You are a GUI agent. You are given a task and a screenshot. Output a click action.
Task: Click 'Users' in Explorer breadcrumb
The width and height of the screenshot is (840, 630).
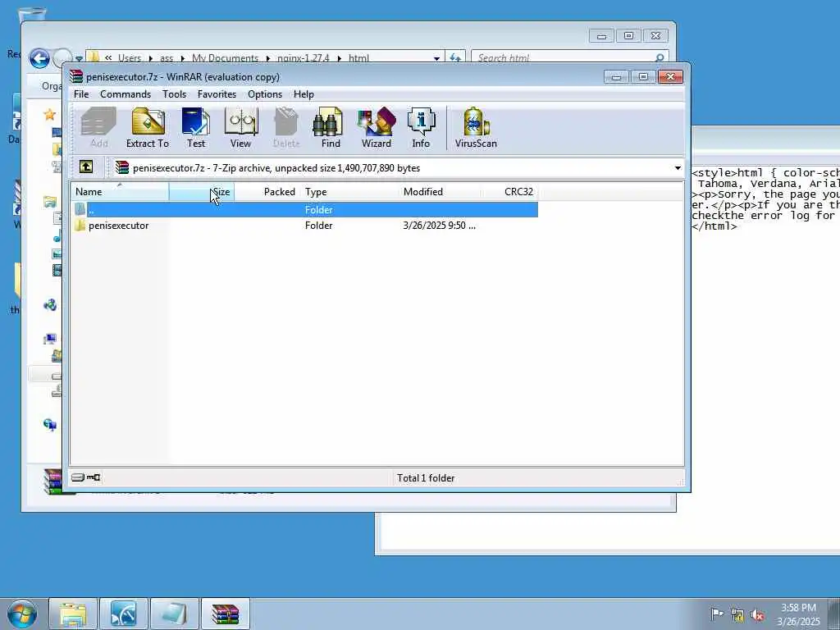point(130,58)
